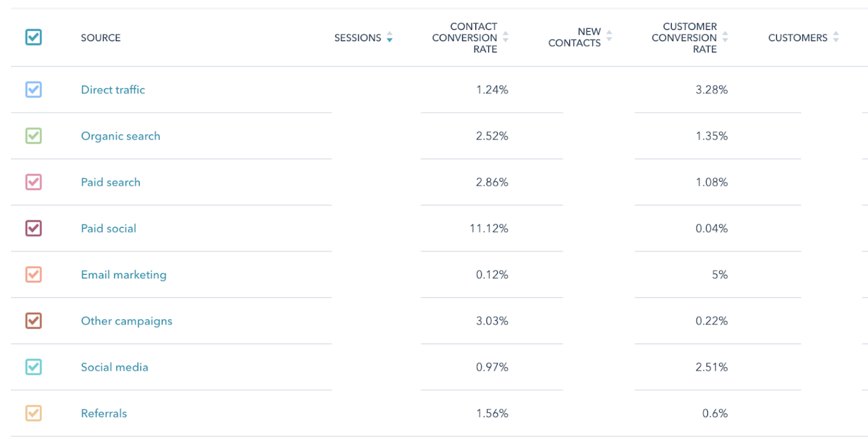
Task: Open the Organic search source
Action: [x=120, y=136]
